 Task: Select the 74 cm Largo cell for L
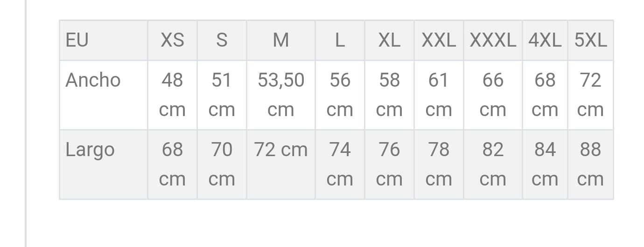click(x=340, y=165)
